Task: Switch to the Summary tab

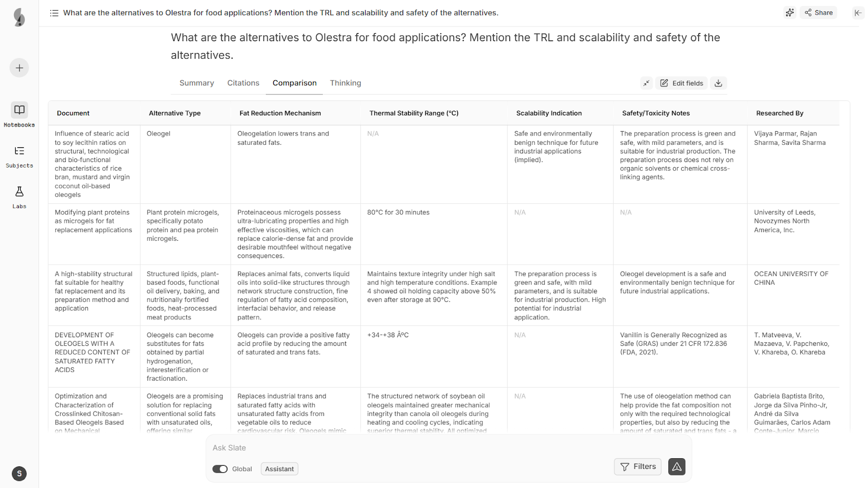Action: (x=196, y=83)
